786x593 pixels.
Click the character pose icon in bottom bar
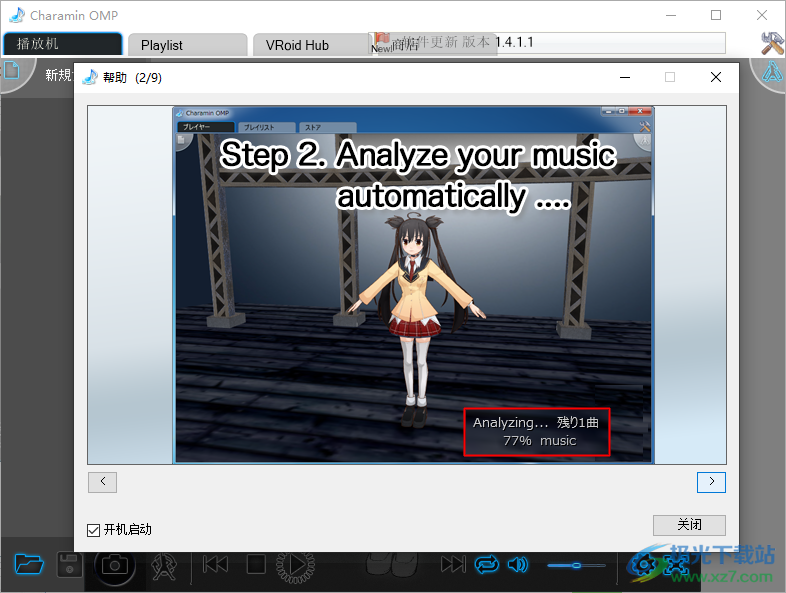tap(164, 565)
